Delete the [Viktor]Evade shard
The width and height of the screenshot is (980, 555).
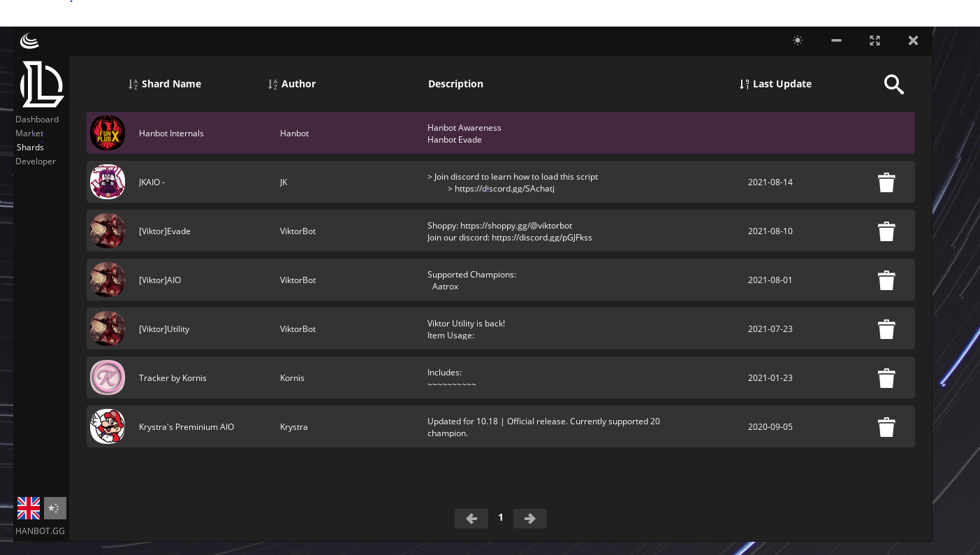click(886, 231)
